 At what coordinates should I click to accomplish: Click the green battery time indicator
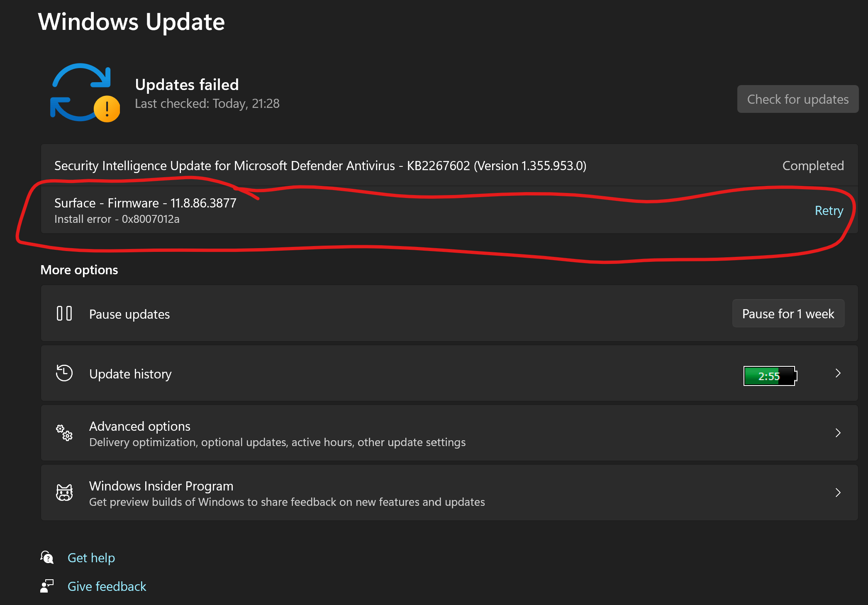pos(770,376)
